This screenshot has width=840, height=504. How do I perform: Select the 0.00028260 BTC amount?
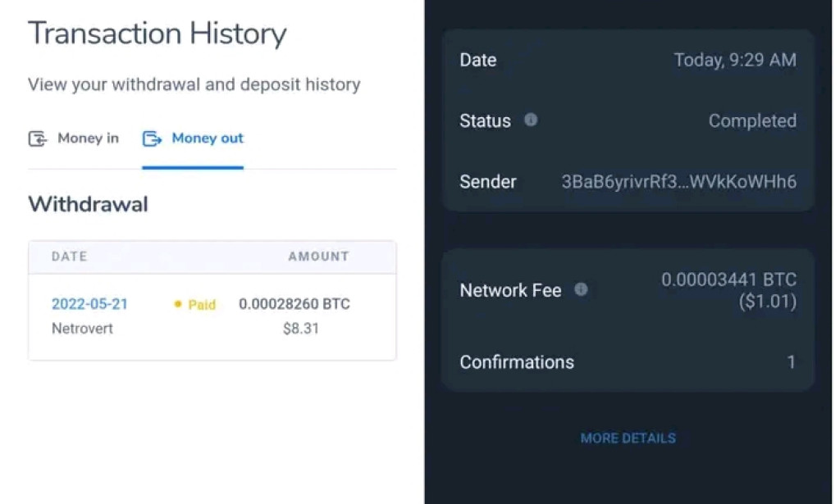click(294, 304)
